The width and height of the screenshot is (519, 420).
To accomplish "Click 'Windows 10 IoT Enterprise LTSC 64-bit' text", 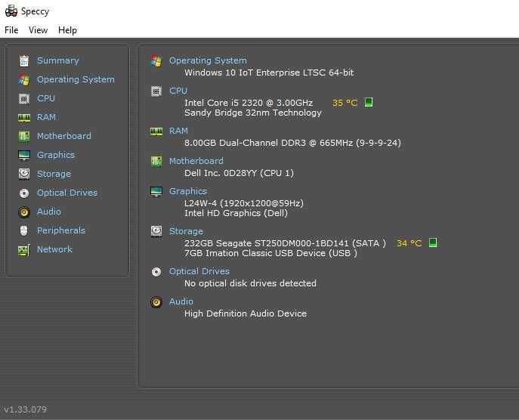I will pyautogui.click(x=269, y=73).
